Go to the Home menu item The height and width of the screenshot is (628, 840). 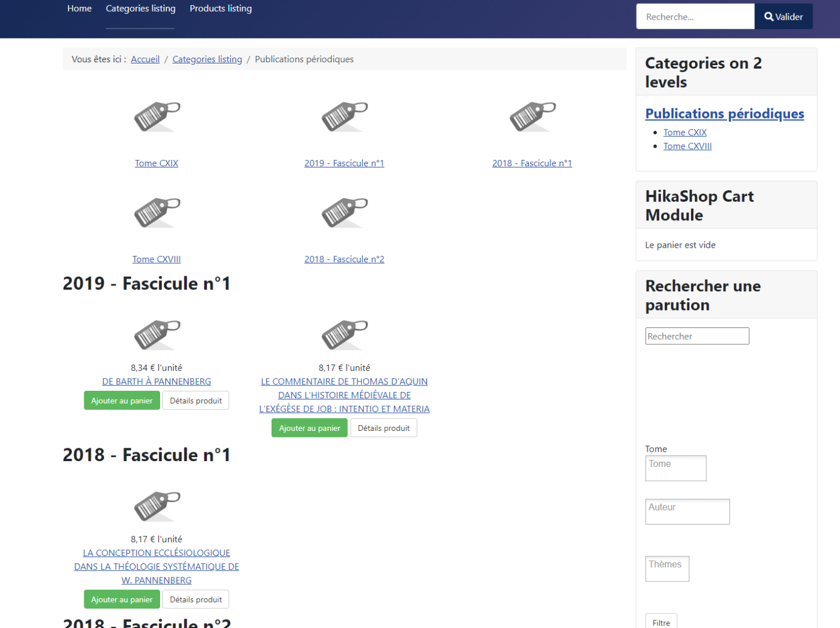pos(79,9)
